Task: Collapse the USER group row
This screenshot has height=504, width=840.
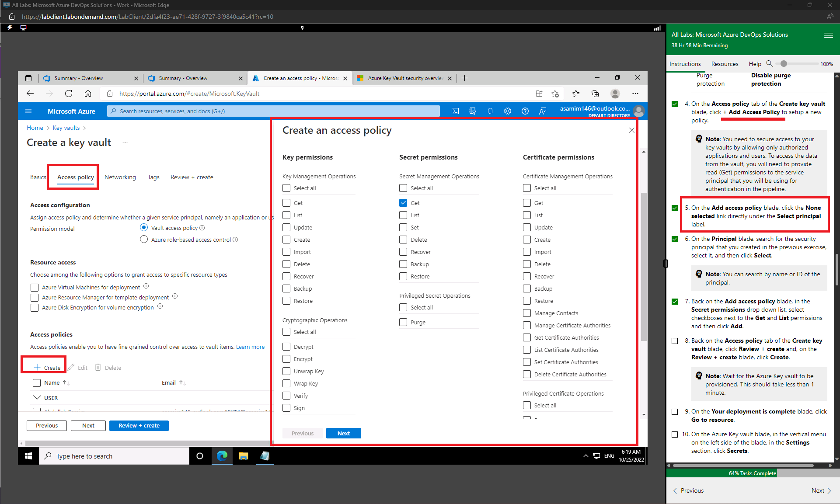Action: [37, 398]
